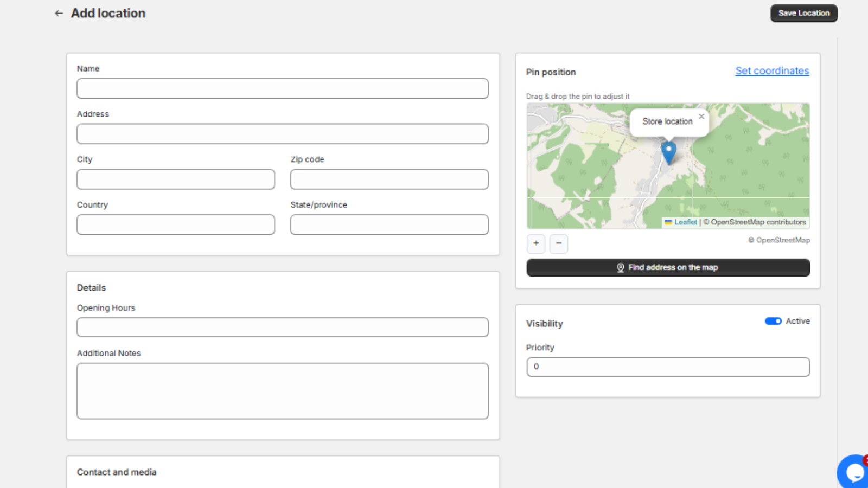The height and width of the screenshot is (488, 868).
Task: Click the Save Location button
Action: point(803,13)
